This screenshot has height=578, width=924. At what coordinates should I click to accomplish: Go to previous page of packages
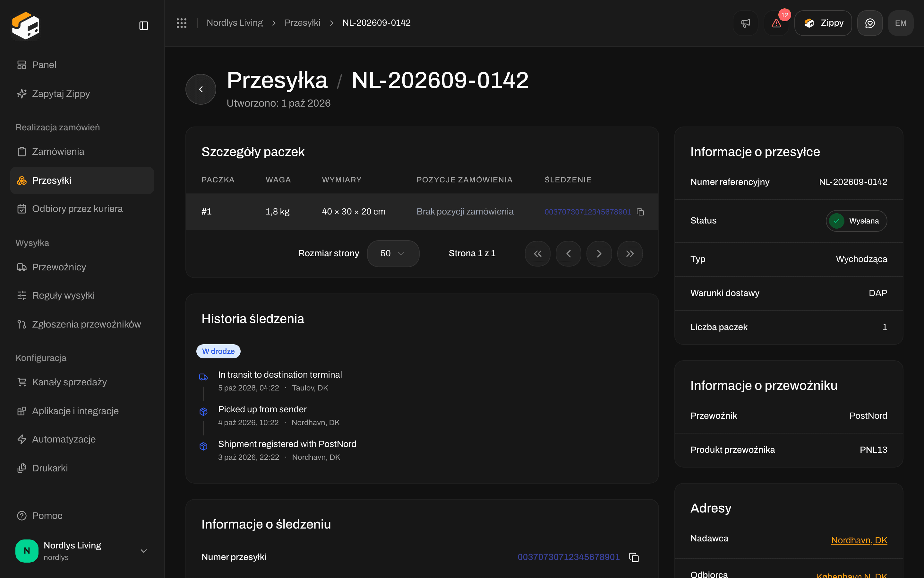(569, 253)
